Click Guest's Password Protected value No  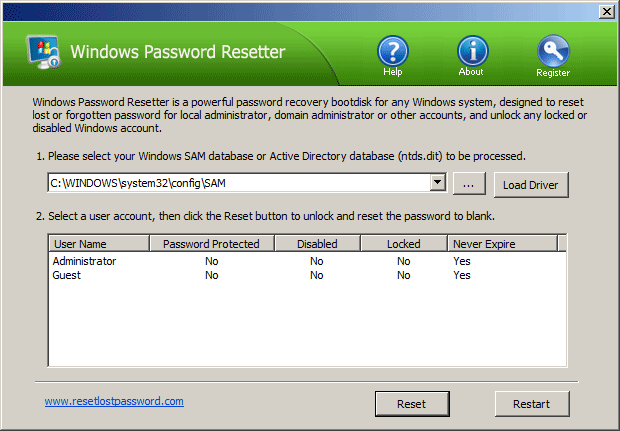(x=212, y=275)
